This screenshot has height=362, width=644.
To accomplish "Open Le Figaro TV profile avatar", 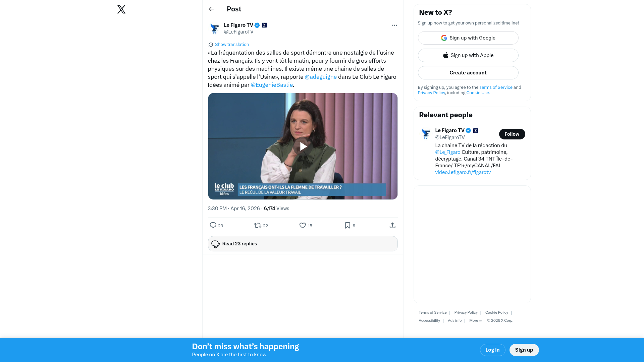I will coord(215,28).
